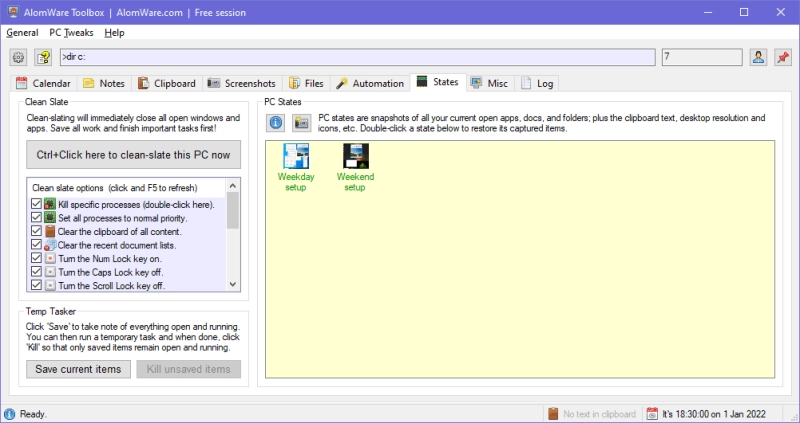
Task: Click the calendar icon in status bar
Action: pyautogui.click(x=652, y=413)
